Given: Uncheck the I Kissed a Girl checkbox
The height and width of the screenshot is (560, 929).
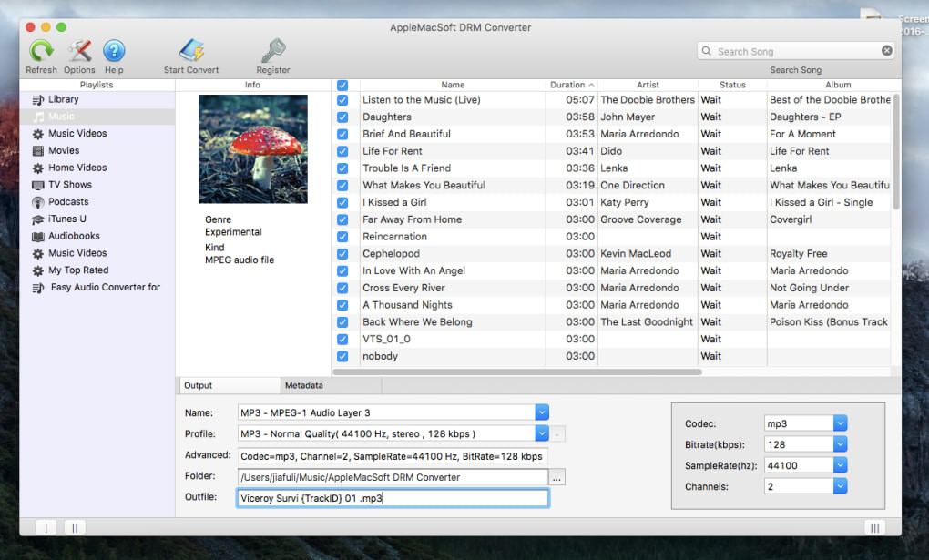Looking at the screenshot, I should (342, 203).
